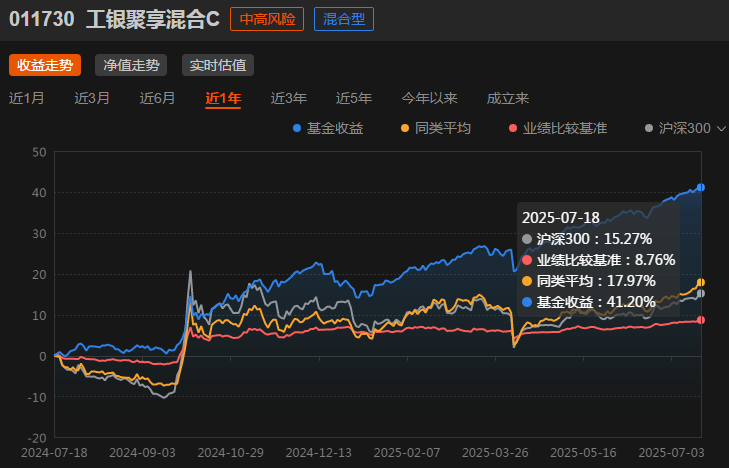Toggle 基金收益 legend series
Screen dimensions: 729x468
[328, 128]
